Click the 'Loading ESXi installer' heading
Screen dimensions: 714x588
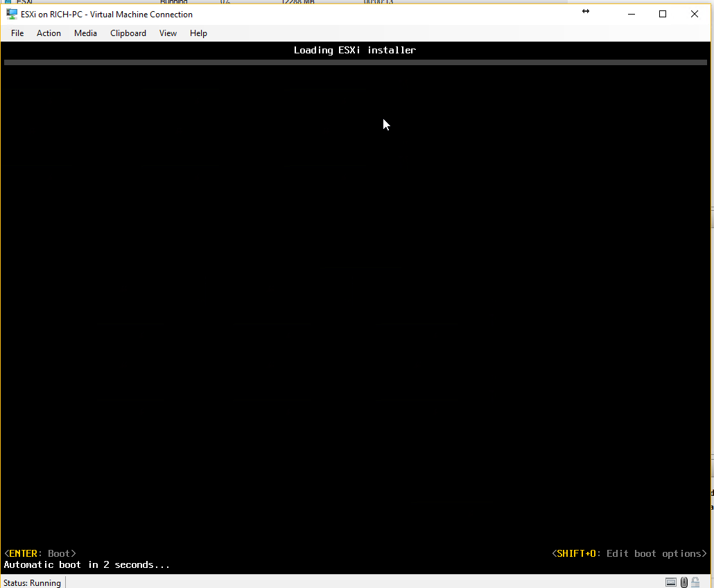tap(355, 50)
